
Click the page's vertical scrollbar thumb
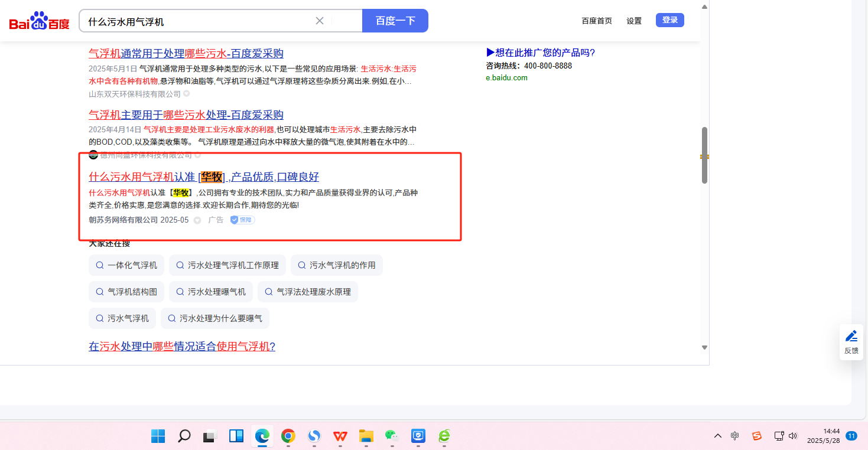pos(704,155)
